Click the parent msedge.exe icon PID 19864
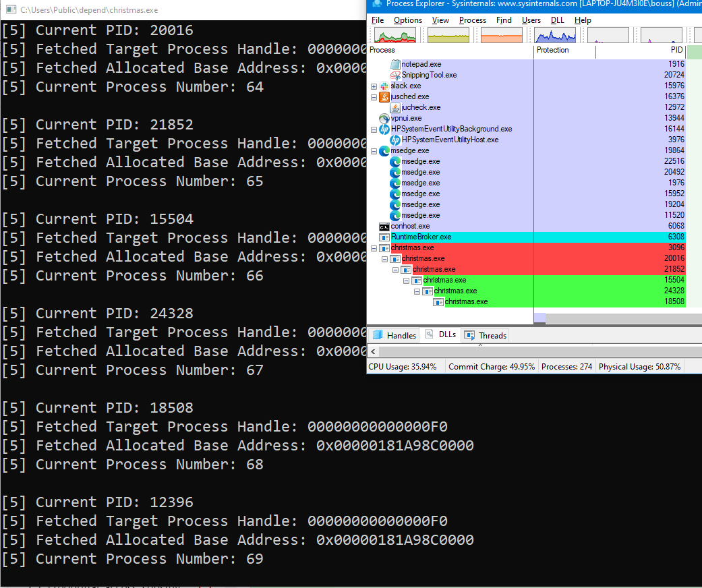 384,150
